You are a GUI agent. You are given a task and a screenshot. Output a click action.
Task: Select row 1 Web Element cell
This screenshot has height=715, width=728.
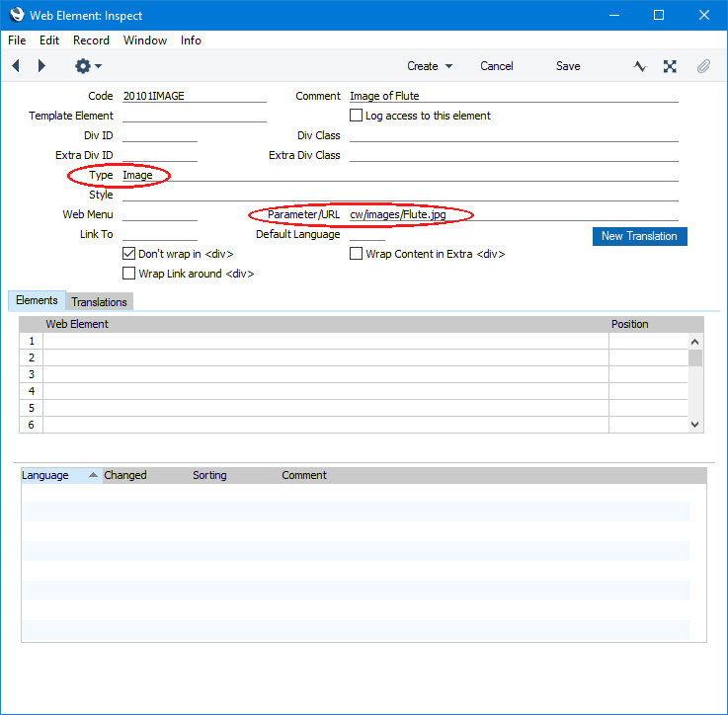click(x=325, y=341)
